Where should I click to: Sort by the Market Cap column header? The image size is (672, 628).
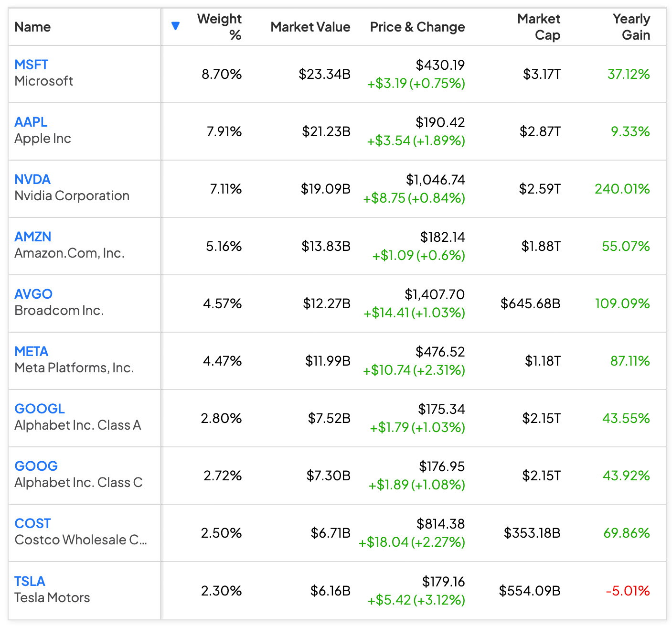coord(539,27)
